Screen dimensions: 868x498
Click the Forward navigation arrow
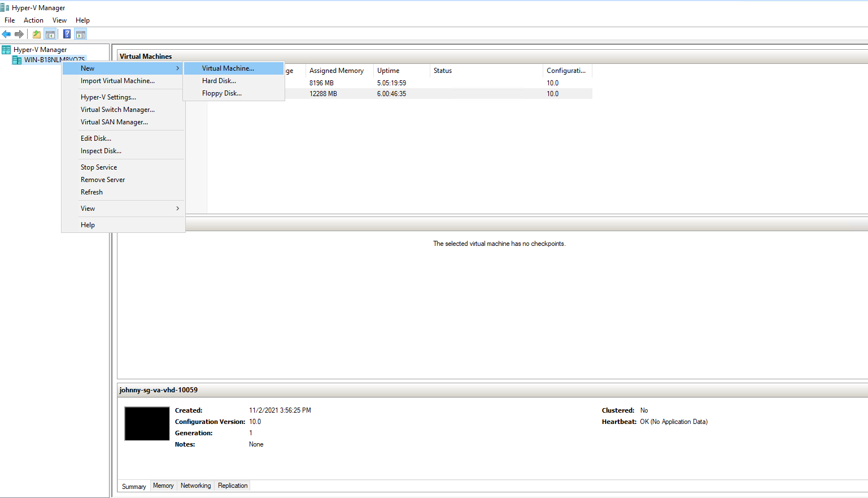(x=20, y=33)
